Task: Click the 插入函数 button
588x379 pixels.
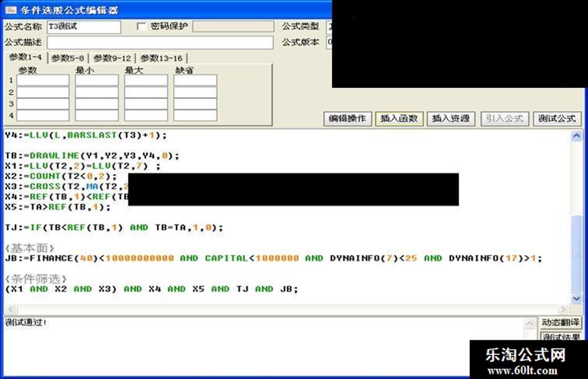Action: (x=399, y=119)
